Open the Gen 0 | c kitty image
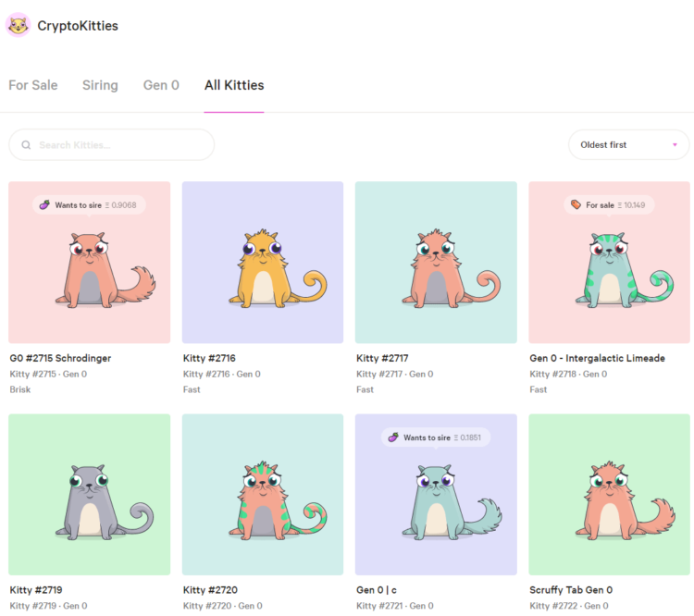This screenshot has width=694, height=616. point(436,495)
